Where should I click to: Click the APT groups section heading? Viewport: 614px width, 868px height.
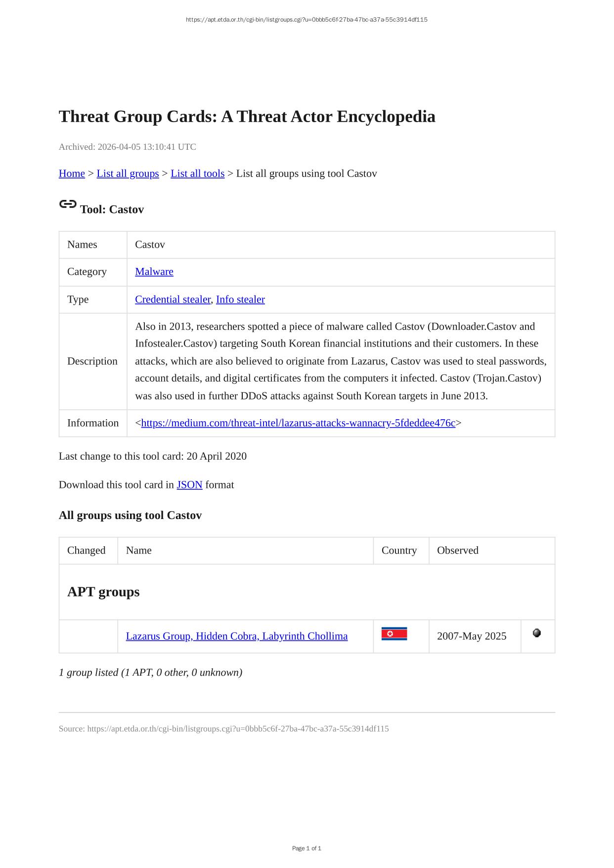click(103, 592)
